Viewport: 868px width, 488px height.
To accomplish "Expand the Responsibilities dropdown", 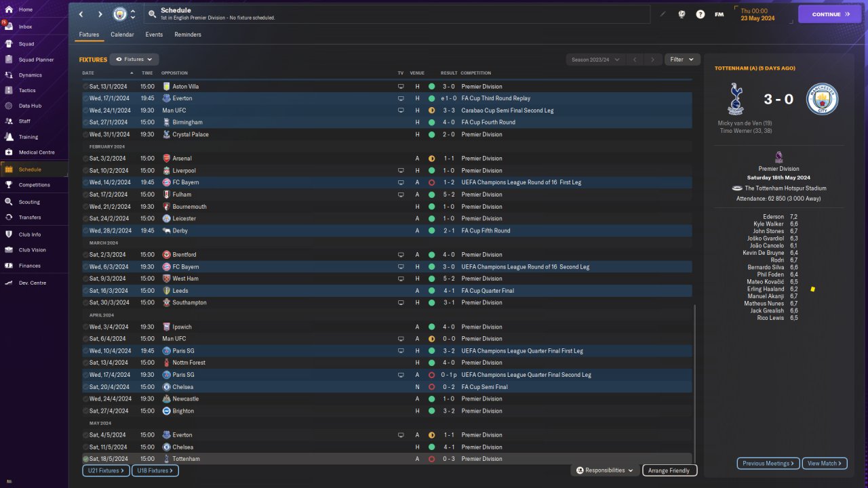I will pos(605,470).
